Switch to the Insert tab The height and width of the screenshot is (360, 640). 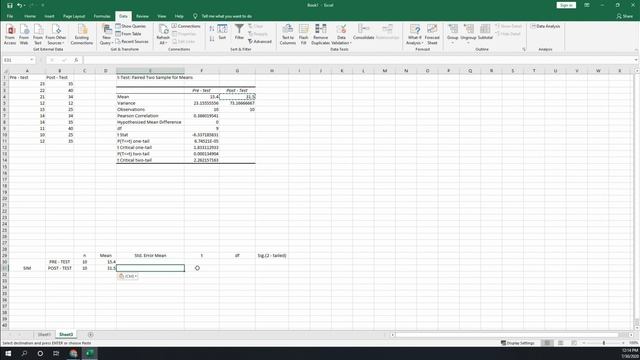(x=49, y=16)
